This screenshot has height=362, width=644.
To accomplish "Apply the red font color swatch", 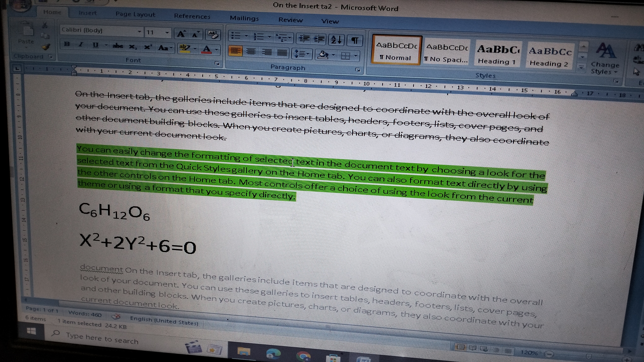I will coord(206,49).
